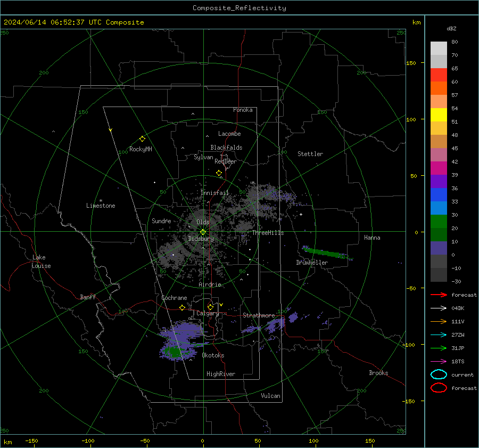Image resolution: width=479 pixels, height=448 pixels.
Task: Click the Strathmore town label
Action: (259, 315)
